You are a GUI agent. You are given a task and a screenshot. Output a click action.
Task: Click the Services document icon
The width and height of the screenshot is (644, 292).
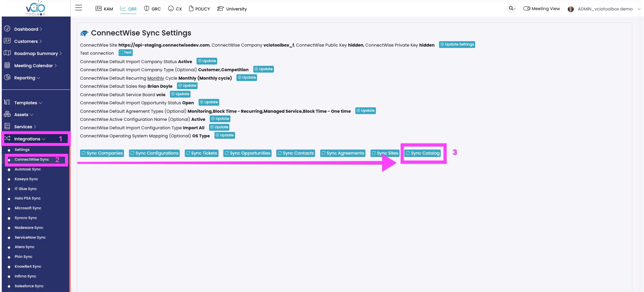pos(7,126)
